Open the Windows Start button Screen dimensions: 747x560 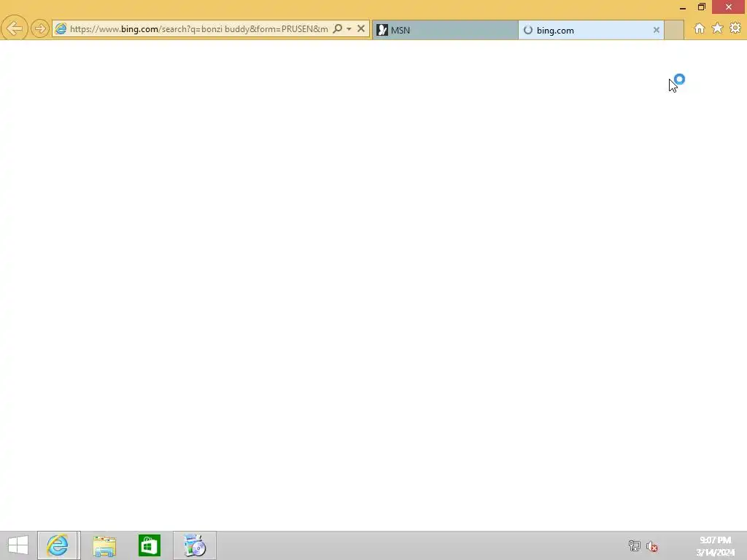(18, 545)
